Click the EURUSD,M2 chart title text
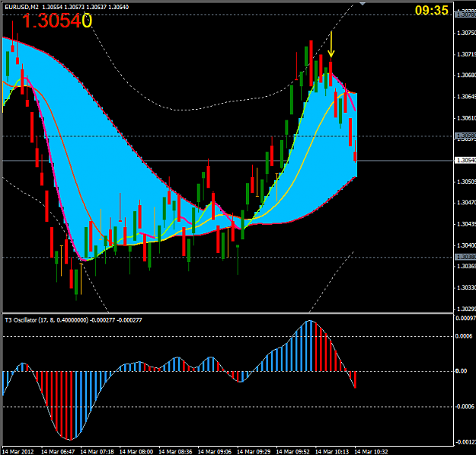 pos(21,7)
